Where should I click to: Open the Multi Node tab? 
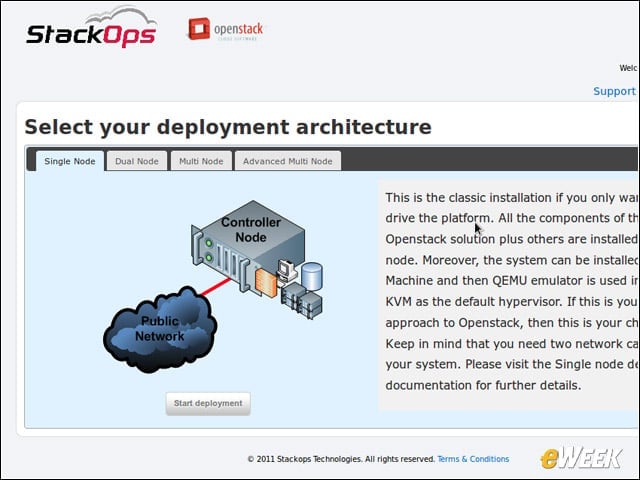click(201, 161)
